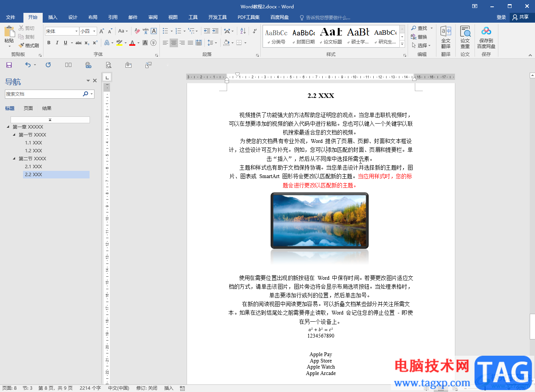
Task: Open the phonetic guide (wén) icon
Action: point(145,31)
